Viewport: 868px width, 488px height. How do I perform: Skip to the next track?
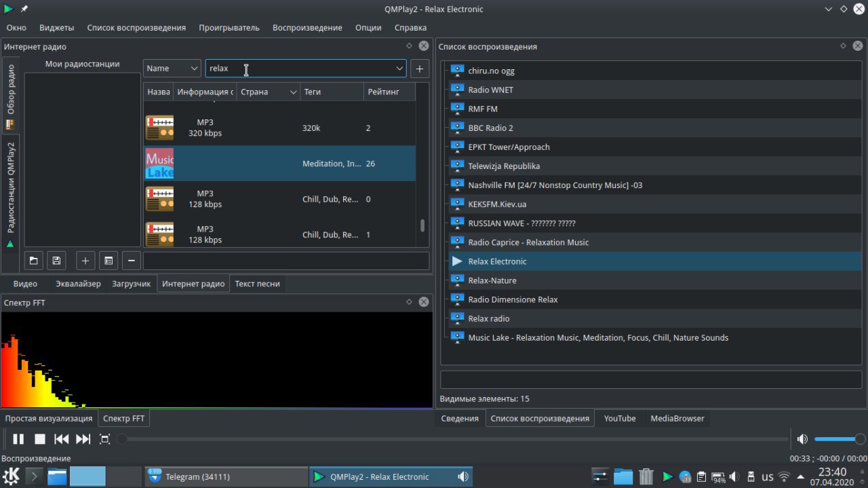click(x=83, y=439)
